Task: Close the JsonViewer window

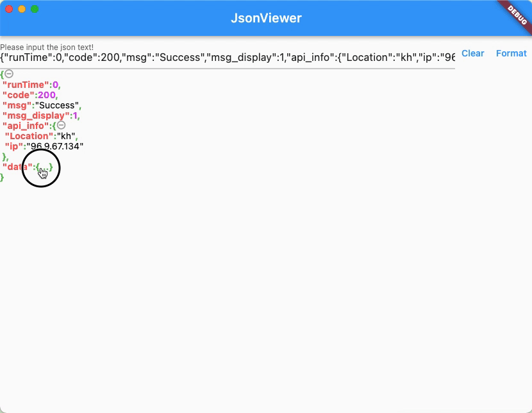Action: (x=9, y=9)
